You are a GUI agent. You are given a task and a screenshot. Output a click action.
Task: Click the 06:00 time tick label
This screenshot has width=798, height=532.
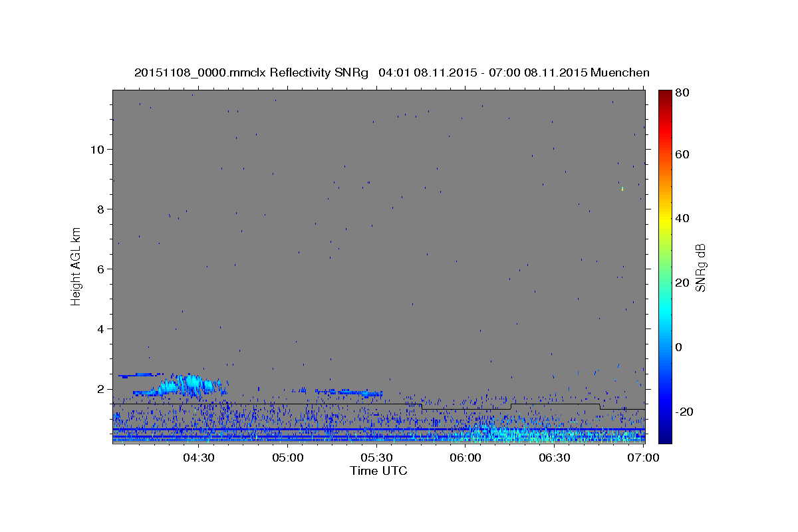pos(465,458)
